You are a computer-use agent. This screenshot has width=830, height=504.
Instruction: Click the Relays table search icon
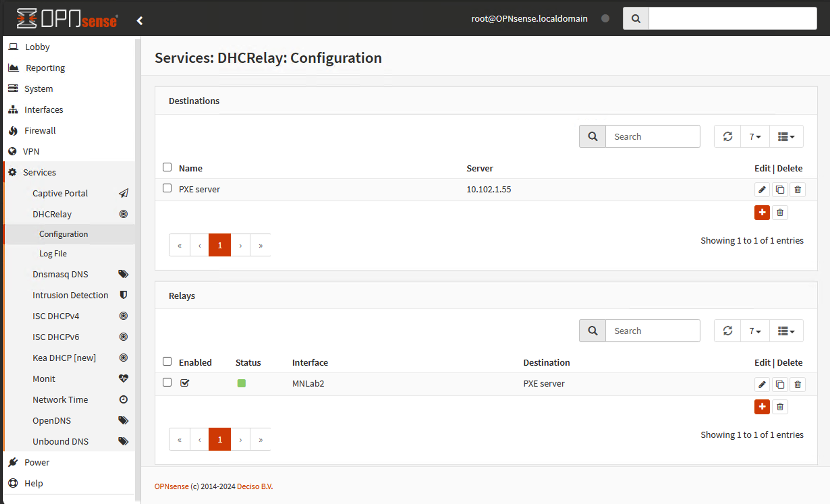592,331
